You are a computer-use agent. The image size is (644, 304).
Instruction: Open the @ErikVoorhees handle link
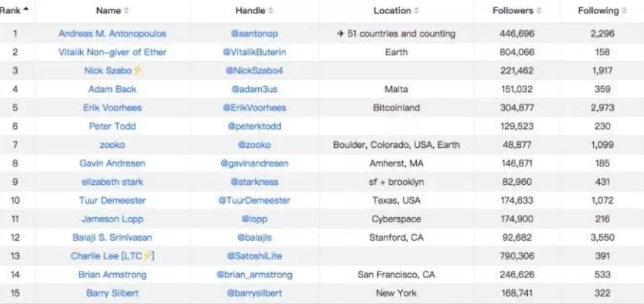pyautogui.click(x=254, y=107)
